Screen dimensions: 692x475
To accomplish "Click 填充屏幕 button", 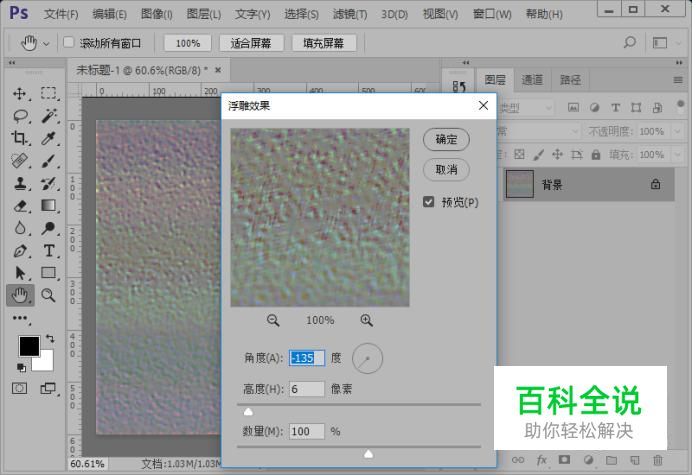I will [323, 43].
